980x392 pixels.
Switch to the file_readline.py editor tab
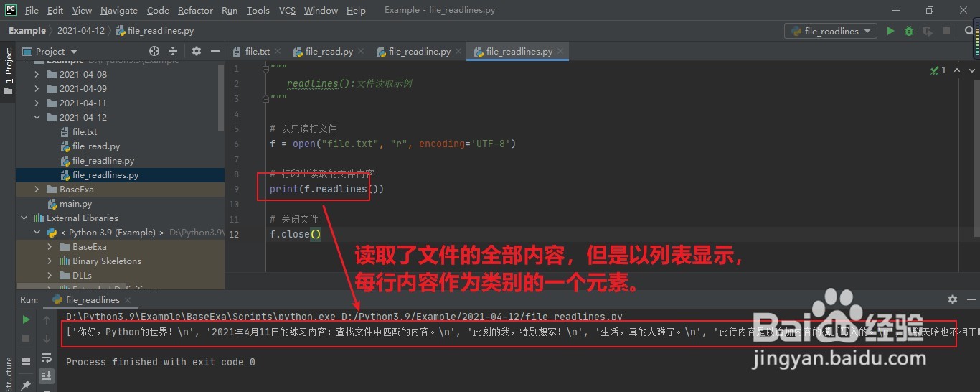pos(419,52)
